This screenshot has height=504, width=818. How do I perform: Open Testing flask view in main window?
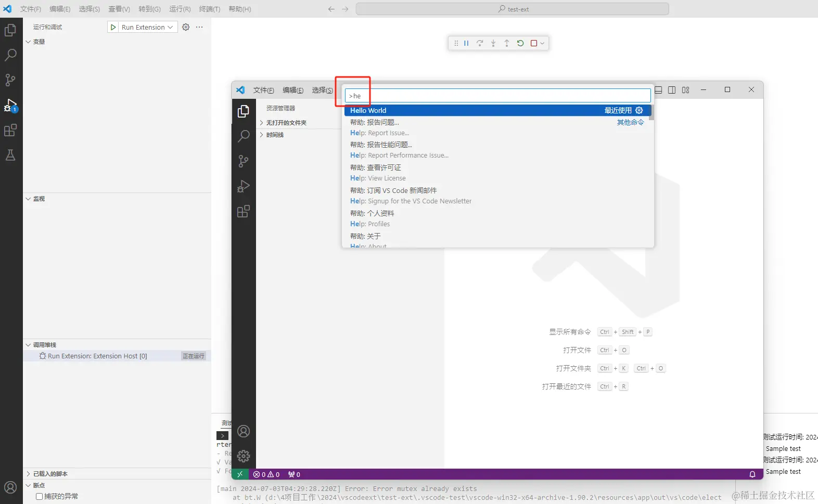[x=10, y=155]
